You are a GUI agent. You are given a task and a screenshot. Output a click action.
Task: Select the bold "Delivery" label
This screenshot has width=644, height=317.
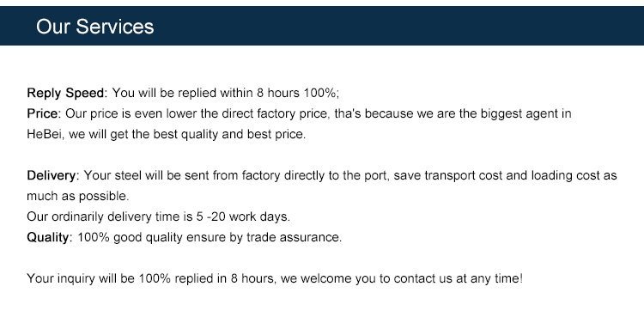(52, 175)
